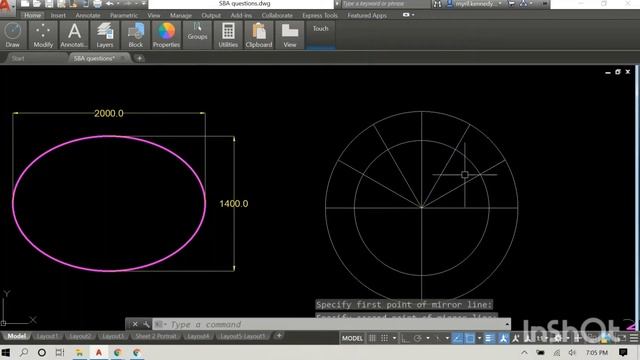Viewport: 640px width, 360px height.
Task: Select the 2000.0 dimension text
Action: pos(109,113)
